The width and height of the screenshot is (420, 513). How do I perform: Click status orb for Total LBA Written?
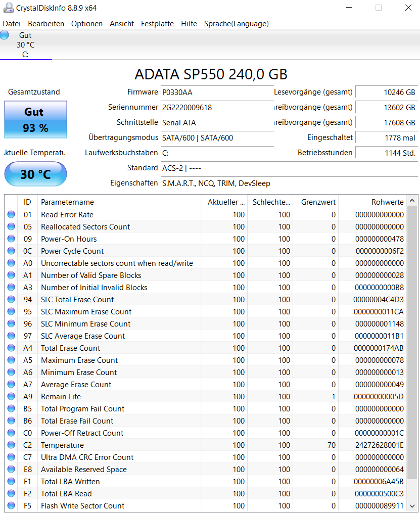point(11,481)
